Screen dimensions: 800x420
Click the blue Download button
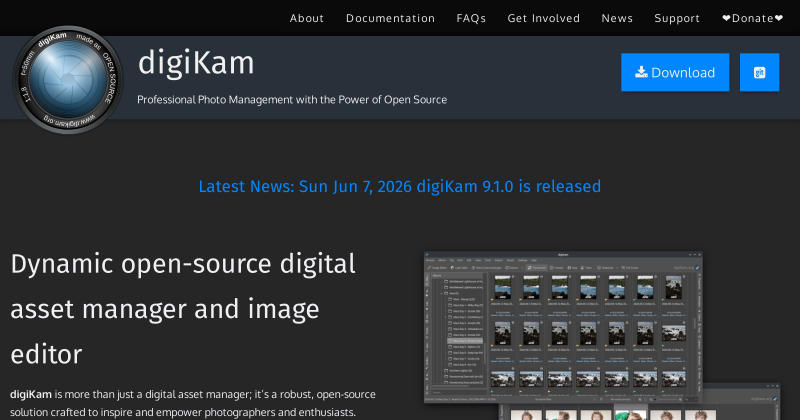pyautogui.click(x=675, y=72)
